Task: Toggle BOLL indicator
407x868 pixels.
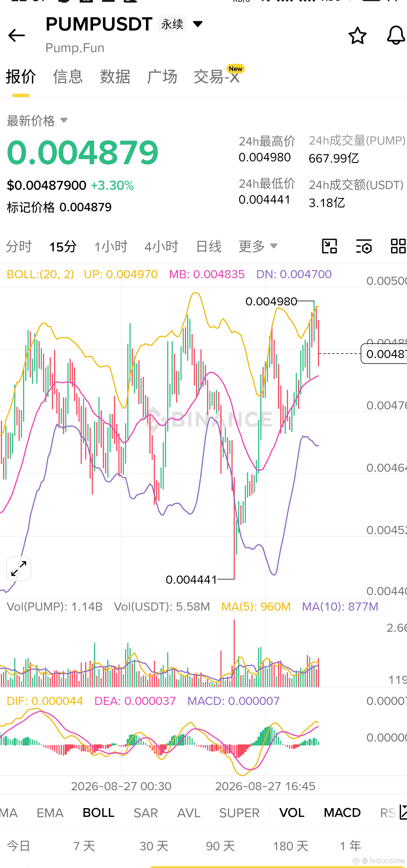Action: (98, 812)
